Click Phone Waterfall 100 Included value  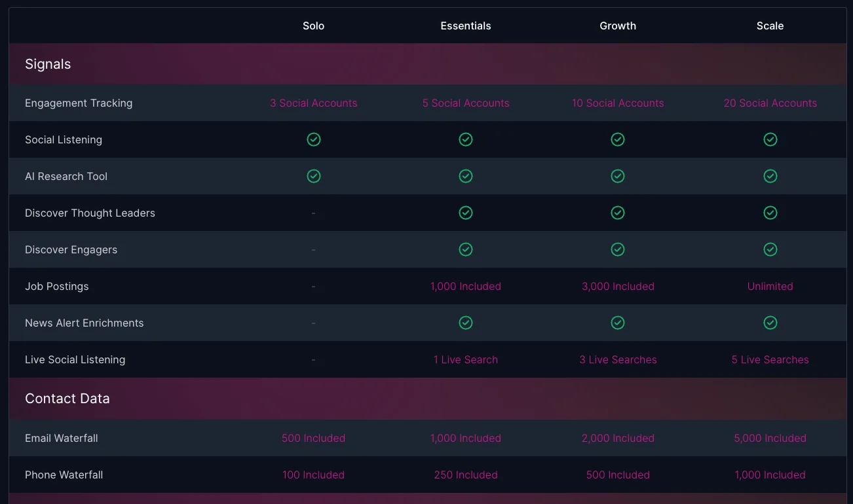(x=314, y=475)
